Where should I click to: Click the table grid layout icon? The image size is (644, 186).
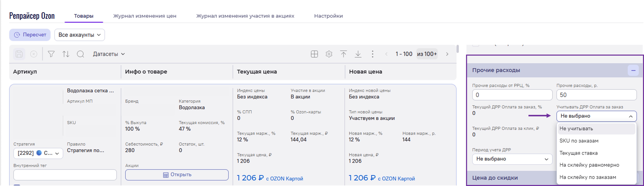tap(314, 54)
